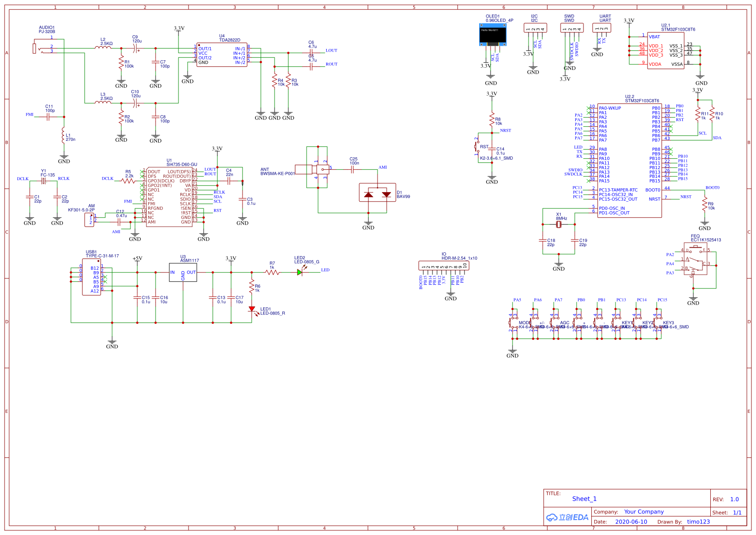This screenshot has width=756, height=535.
Task: Click the PJ-320B audio jack AUDIO1
Action: click(x=35, y=48)
